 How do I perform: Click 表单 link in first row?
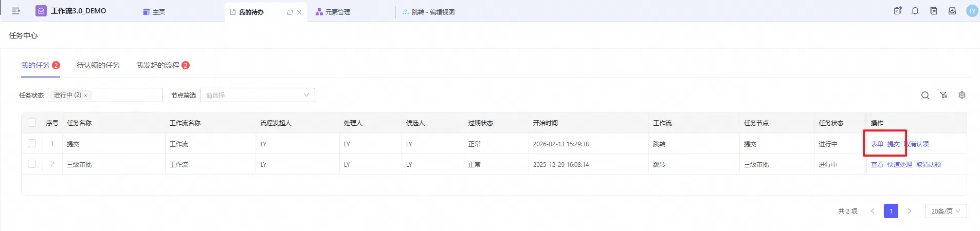[877, 144]
